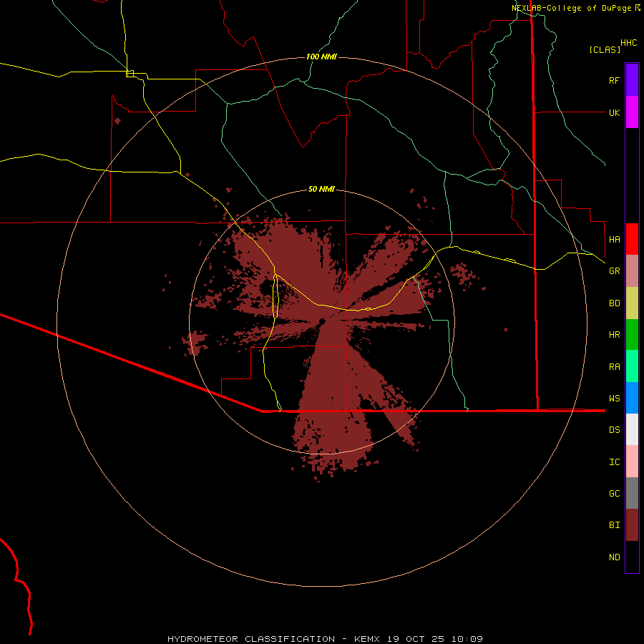Click the UK magenta legend swatch
Image resolution: width=644 pixels, height=644 pixels.
pos(632,112)
